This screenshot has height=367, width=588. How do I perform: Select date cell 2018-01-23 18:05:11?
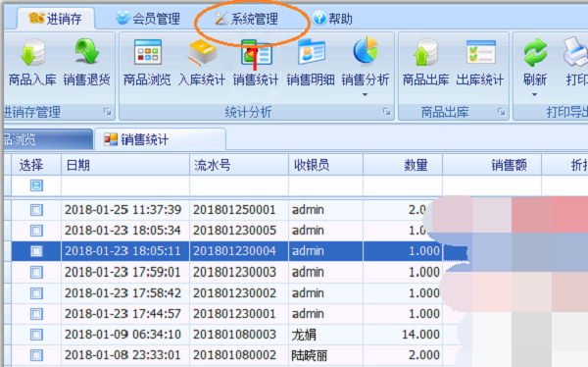coord(125,251)
